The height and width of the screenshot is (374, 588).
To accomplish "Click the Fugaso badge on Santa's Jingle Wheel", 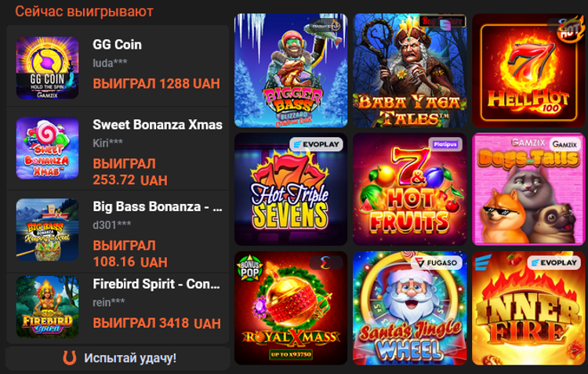I will pyautogui.click(x=436, y=263).
